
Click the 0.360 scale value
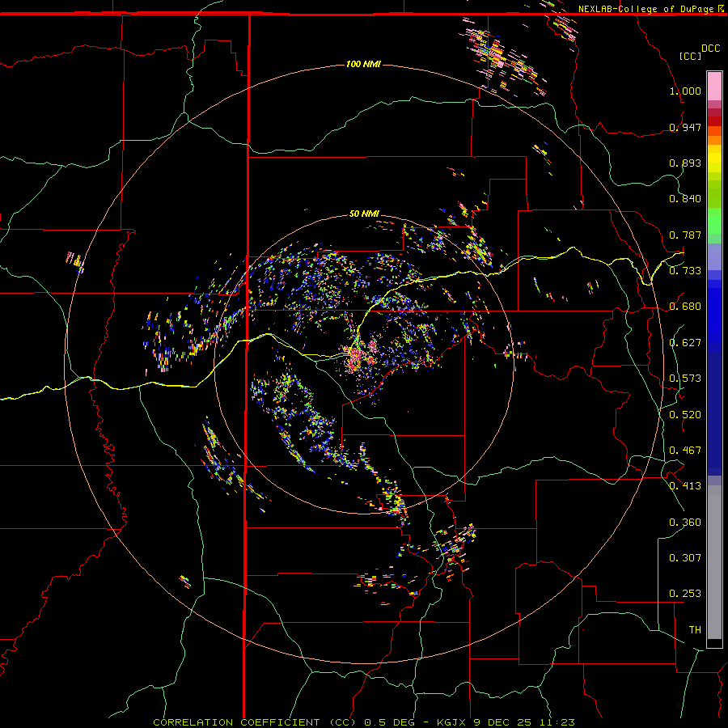click(x=685, y=523)
